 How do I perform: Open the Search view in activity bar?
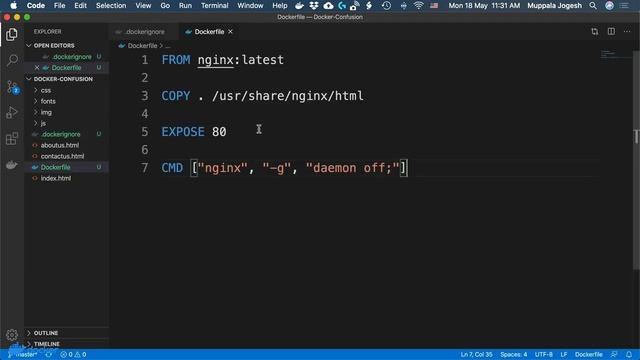[12, 60]
